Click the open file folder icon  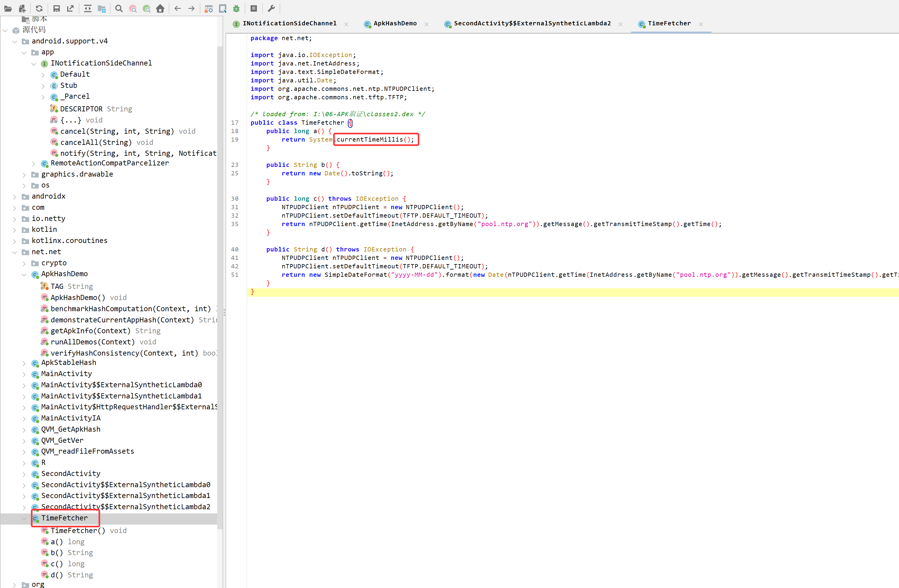tap(8, 8)
